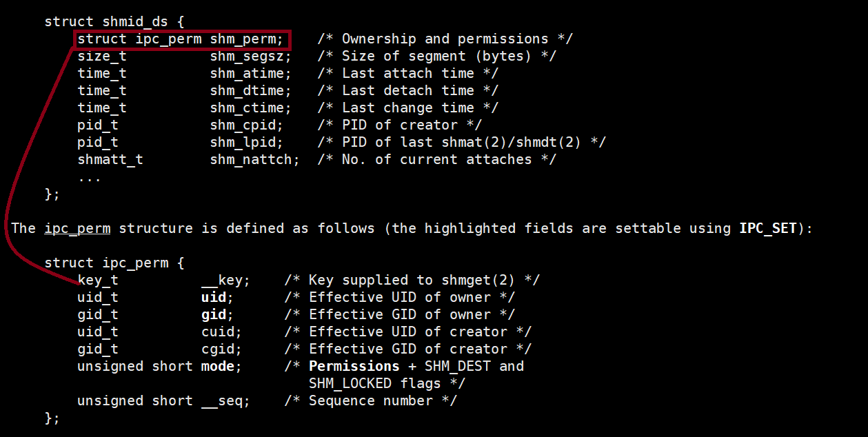
Task: Click the underlined ipc_perm word
Action: pos(77,228)
